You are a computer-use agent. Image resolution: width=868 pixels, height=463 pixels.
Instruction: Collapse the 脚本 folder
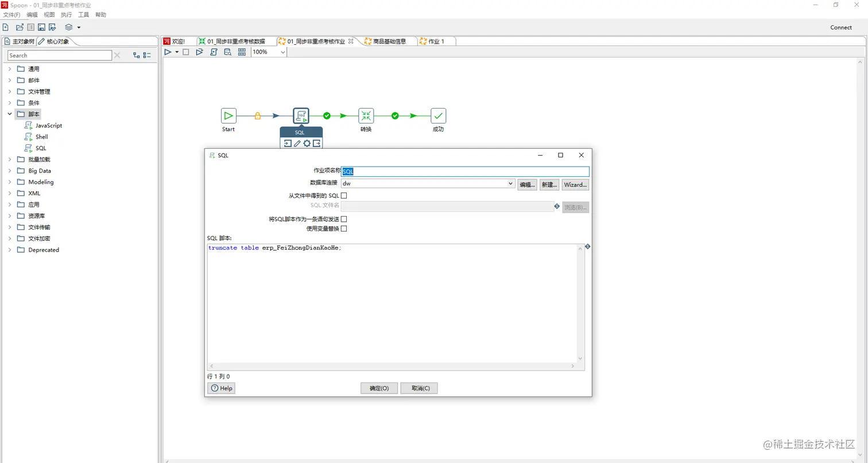tap(10, 114)
